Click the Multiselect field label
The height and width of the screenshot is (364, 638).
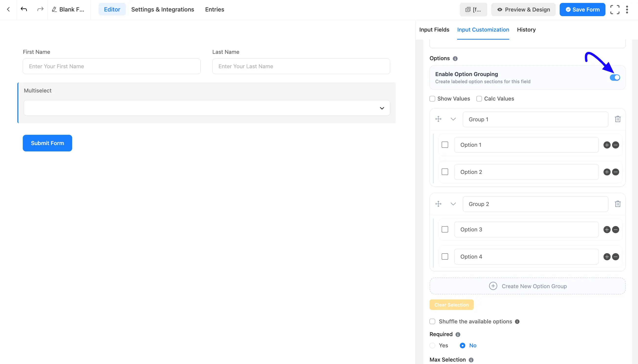tap(37, 91)
